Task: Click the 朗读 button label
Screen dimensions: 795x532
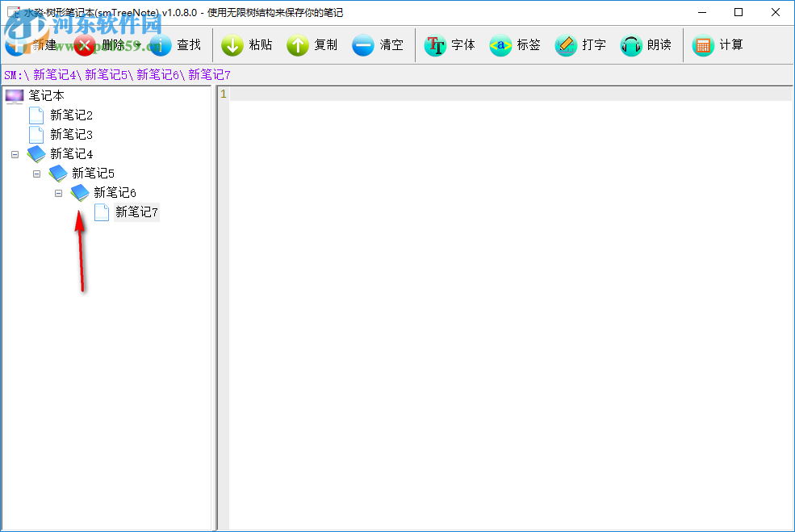Action: tap(659, 45)
